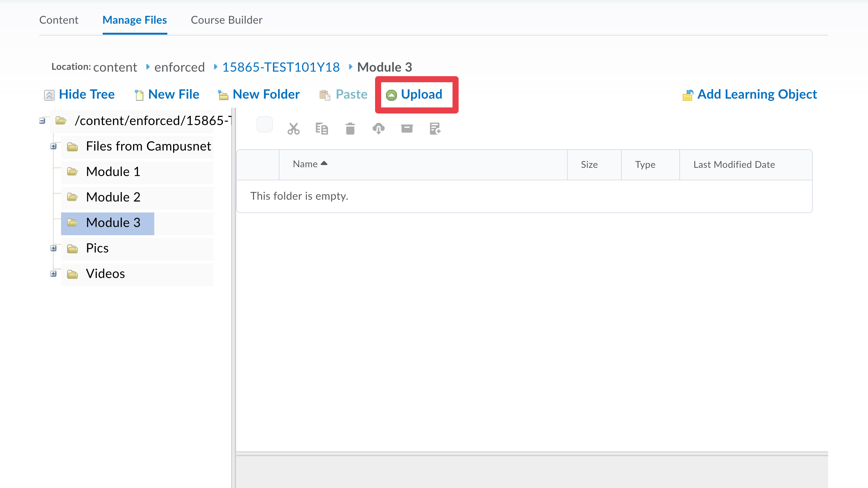
Task: Click the Download cloud icon
Action: [x=378, y=129]
